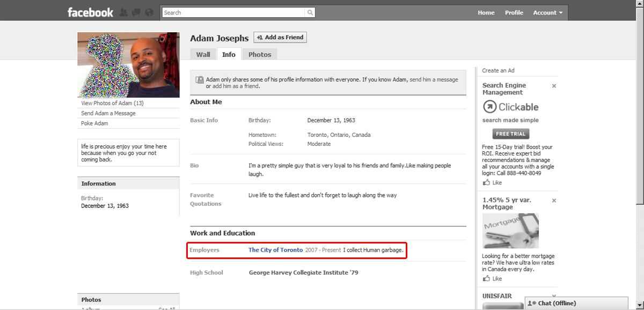The width and height of the screenshot is (644, 310).
Task: Dismiss the 1.45% Mortgage ad
Action: (x=554, y=201)
